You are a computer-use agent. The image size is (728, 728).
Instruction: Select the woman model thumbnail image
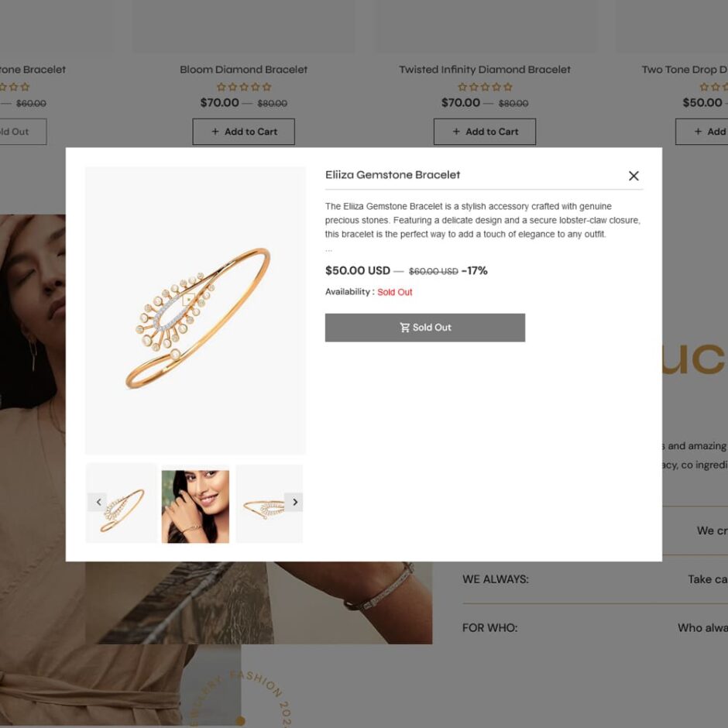[x=195, y=506]
